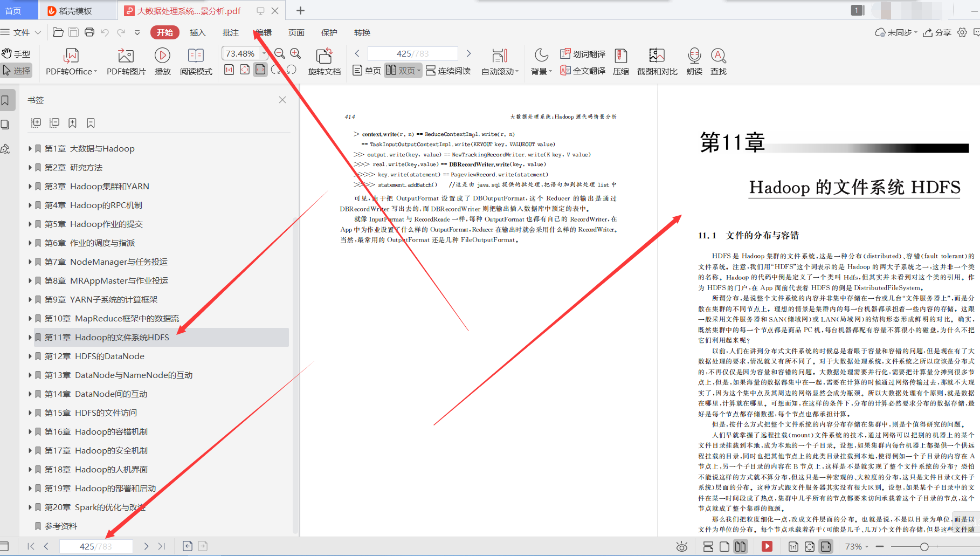
Task: Switch to the 插入 ribbon tab
Action: pos(198,32)
